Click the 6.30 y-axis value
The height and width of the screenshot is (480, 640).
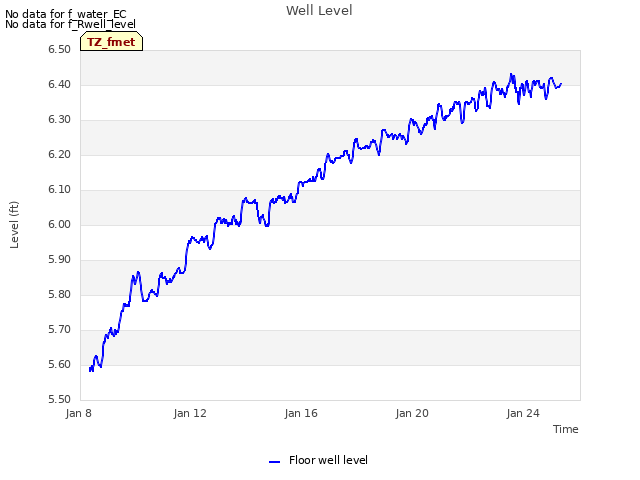point(60,120)
